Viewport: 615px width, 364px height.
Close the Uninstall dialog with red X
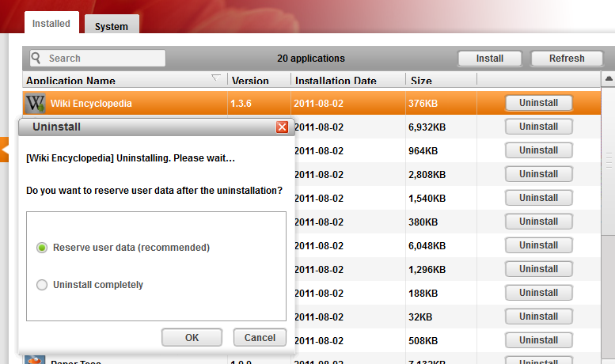coord(282,127)
